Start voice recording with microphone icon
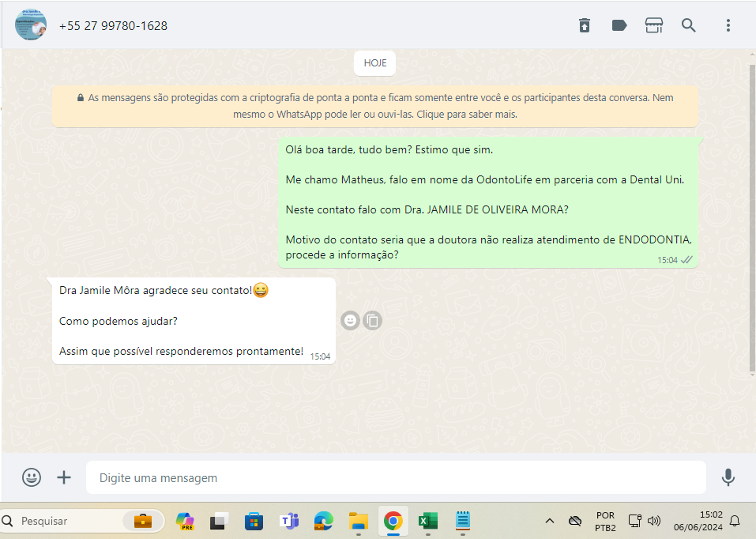The height and width of the screenshot is (539, 756). coord(728,477)
